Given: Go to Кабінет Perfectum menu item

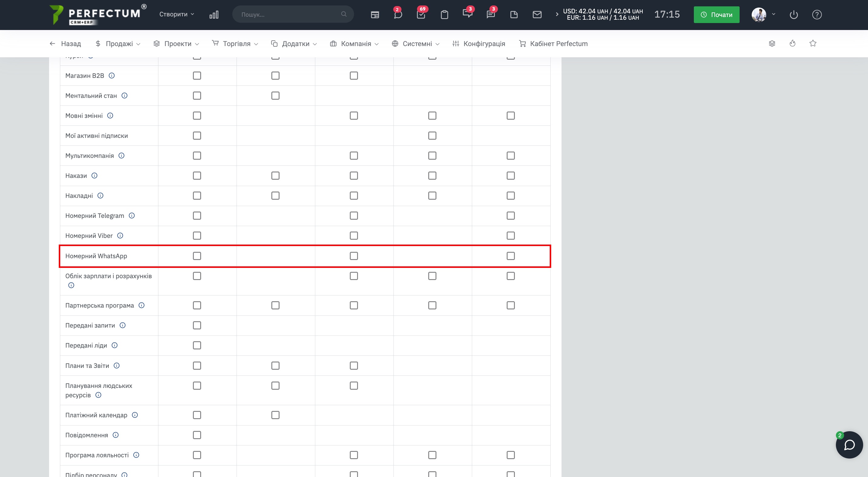Looking at the screenshot, I should tap(554, 43).
